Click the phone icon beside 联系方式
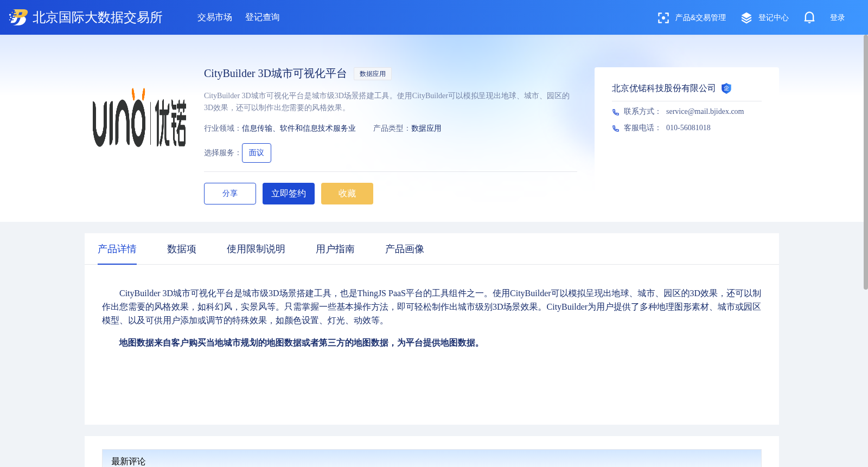This screenshot has height=467, width=868. [616, 112]
